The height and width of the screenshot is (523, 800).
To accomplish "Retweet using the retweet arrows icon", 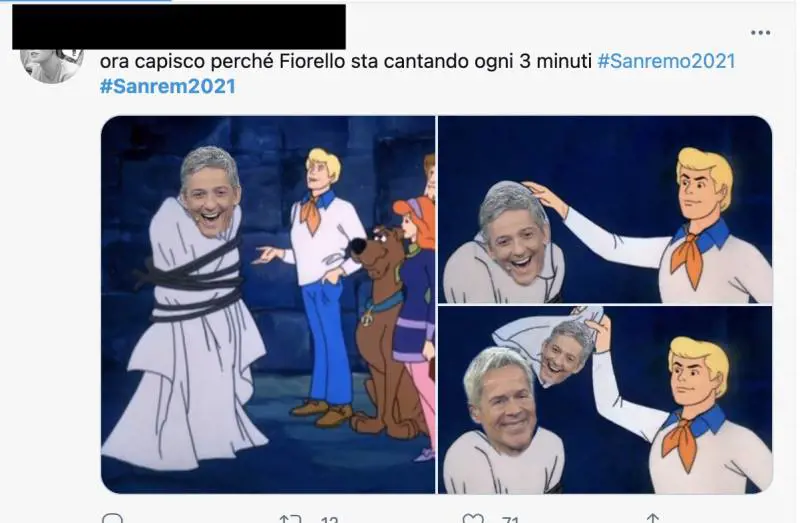I will click(290, 519).
